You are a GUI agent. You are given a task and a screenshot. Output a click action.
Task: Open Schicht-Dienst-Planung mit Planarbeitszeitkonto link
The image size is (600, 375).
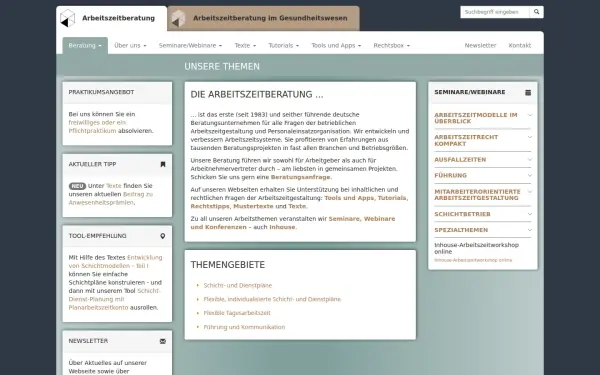point(114,299)
